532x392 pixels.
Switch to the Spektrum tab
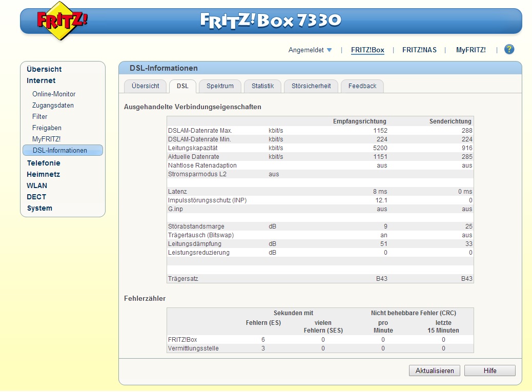[220, 86]
